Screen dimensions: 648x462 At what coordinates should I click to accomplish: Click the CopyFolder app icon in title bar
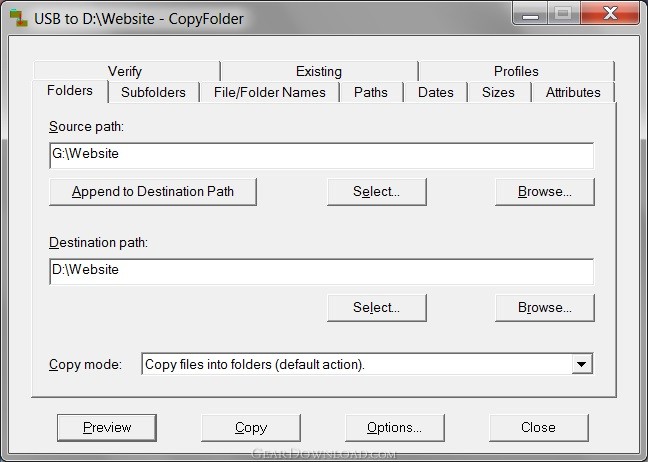(18, 18)
